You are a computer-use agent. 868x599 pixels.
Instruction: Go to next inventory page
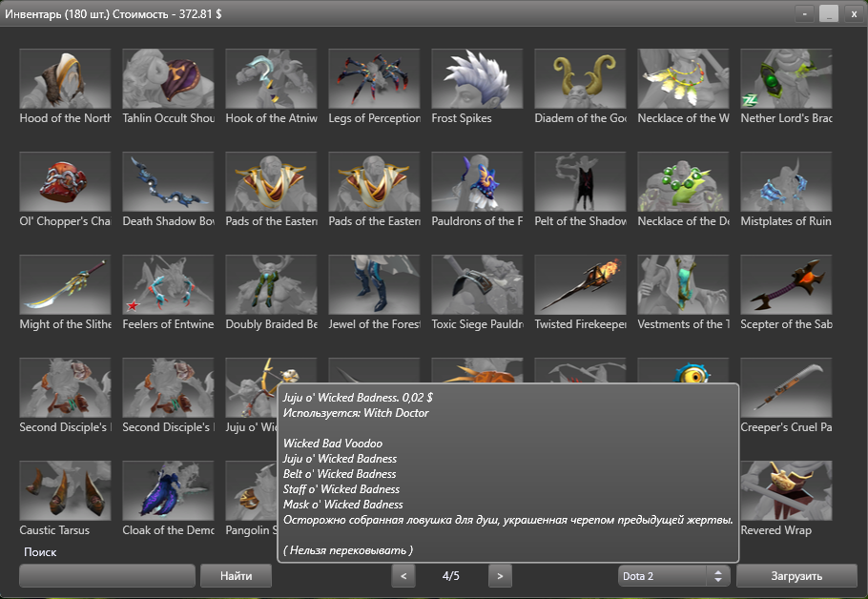click(x=500, y=576)
